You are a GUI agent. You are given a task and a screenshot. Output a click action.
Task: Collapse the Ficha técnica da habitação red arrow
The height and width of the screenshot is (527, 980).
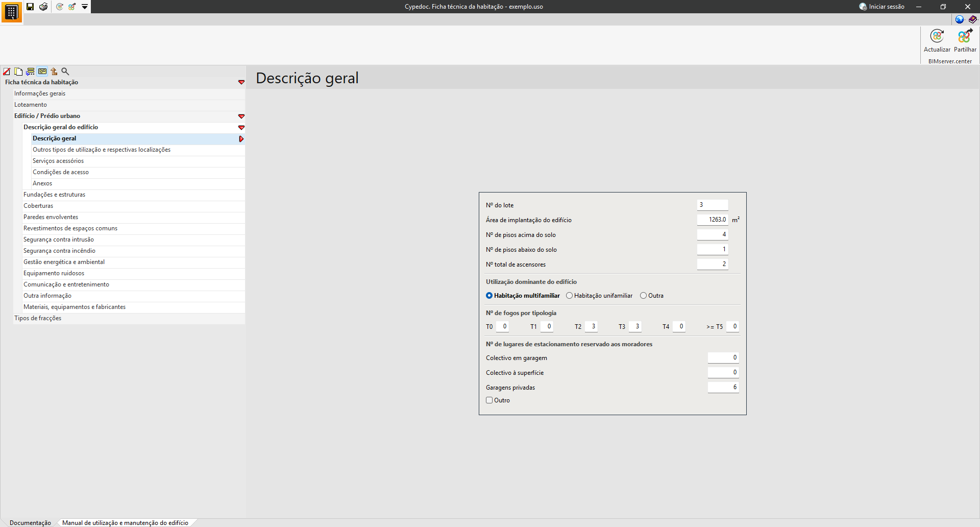point(241,82)
